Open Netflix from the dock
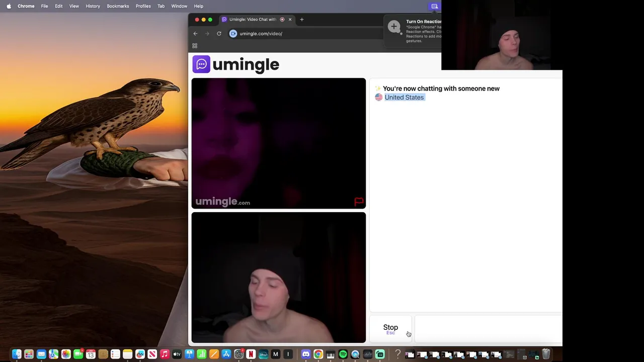This screenshot has width=644, height=362. 251,354
